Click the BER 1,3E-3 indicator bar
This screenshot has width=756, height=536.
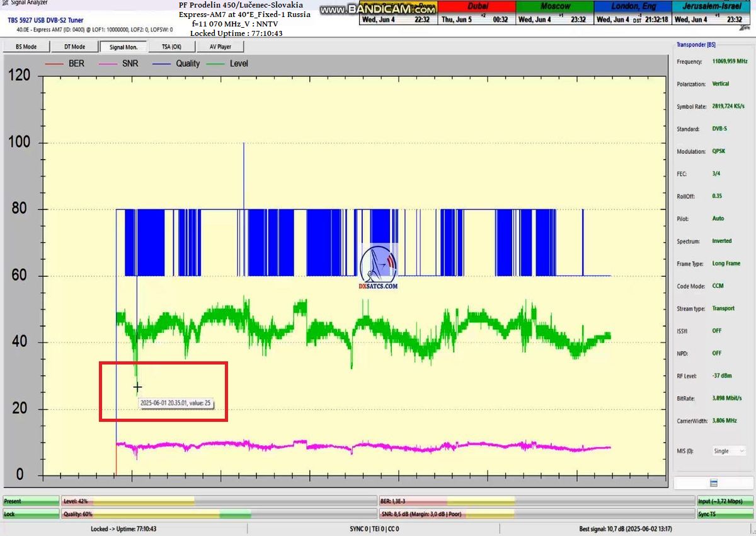pos(535,501)
